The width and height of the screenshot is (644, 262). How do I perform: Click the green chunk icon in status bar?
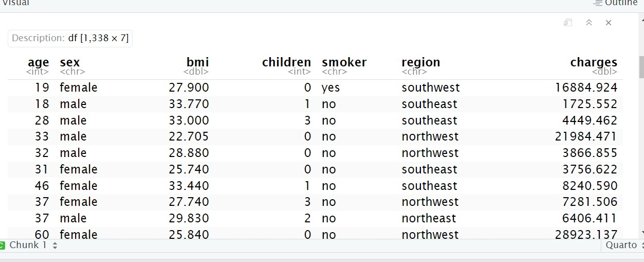pyautogui.click(x=2, y=246)
